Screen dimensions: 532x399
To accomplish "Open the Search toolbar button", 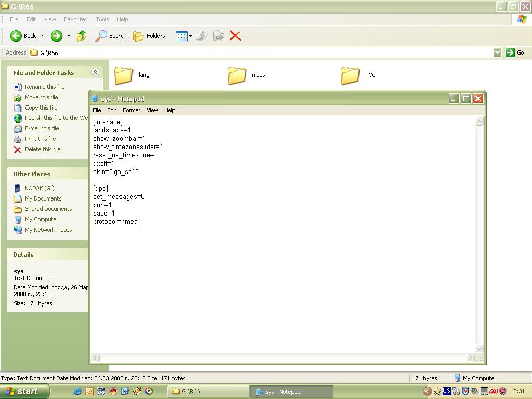I will 111,36.
